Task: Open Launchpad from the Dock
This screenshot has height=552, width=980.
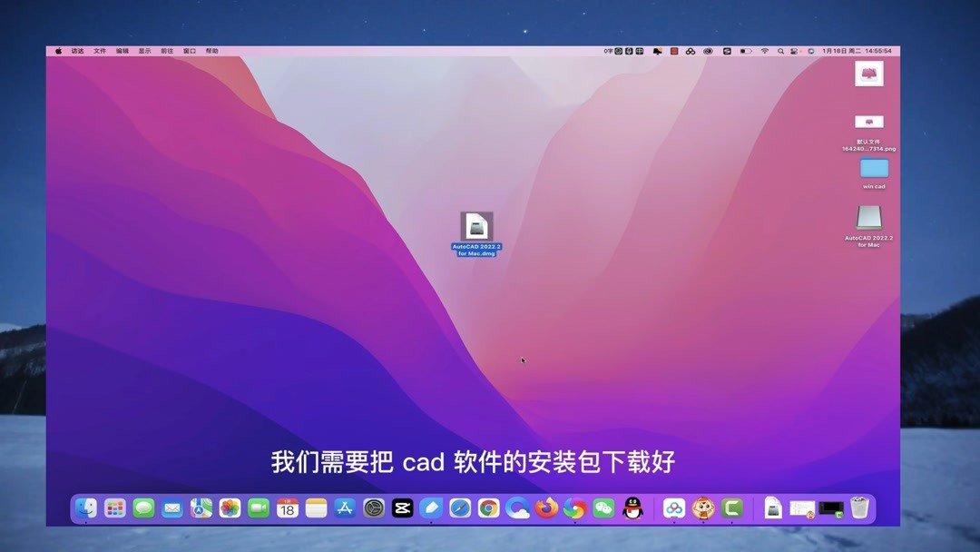Action: point(115,508)
